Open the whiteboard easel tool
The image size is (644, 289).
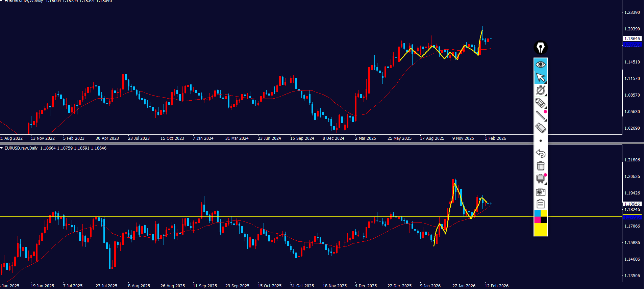(540, 179)
